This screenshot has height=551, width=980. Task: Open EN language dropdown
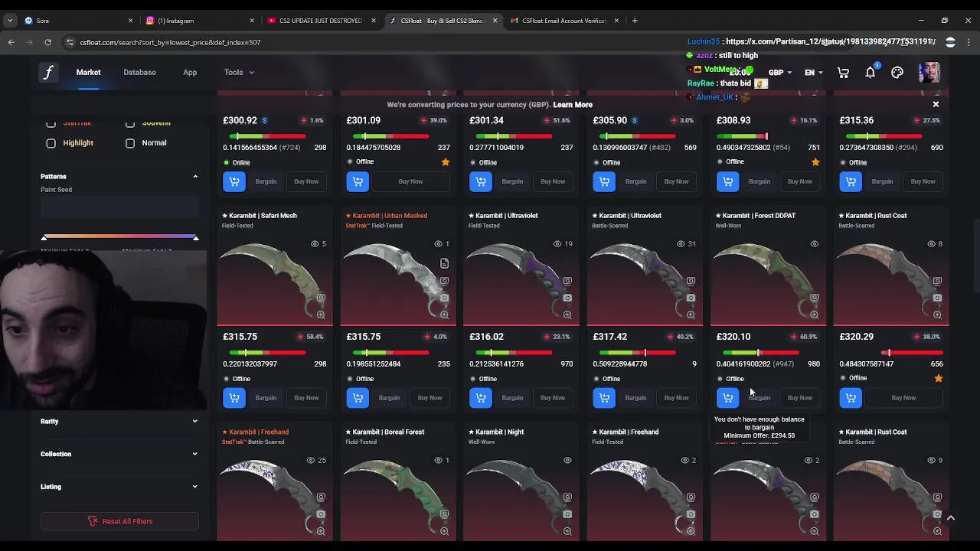point(813,73)
